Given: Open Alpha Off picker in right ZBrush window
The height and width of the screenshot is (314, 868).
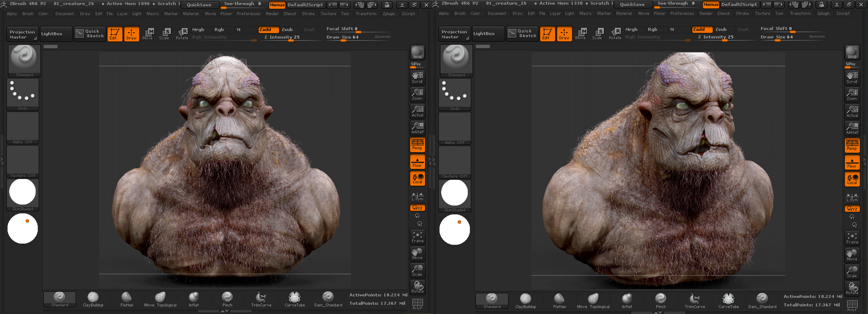Looking at the screenshot, I should [x=455, y=128].
